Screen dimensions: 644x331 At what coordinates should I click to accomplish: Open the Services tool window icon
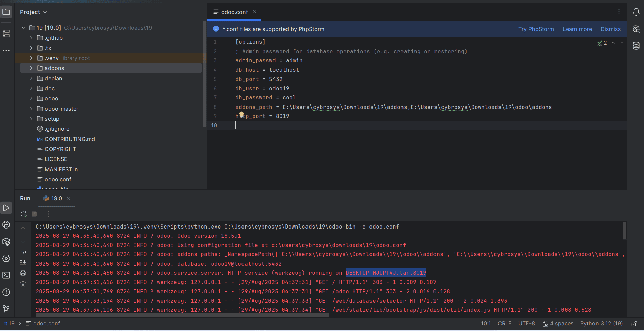tap(6, 259)
